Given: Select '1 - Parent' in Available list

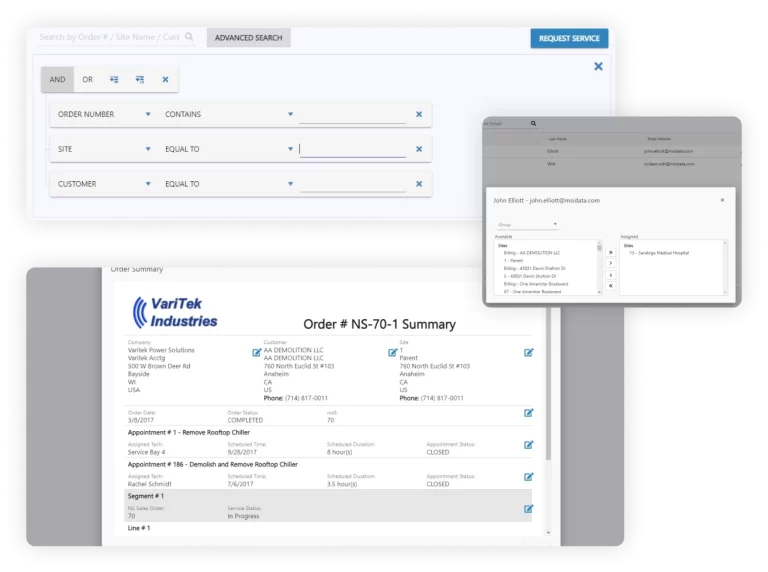Looking at the screenshot, I should coord(513,261).
